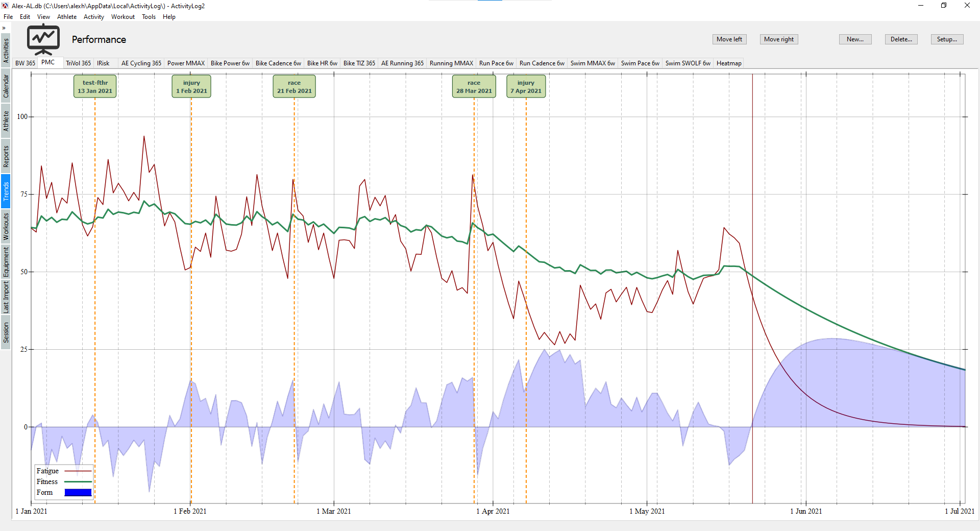Select the Trends sidebar section
This screenshot has width=980, height=531.
tap(6, 191)
